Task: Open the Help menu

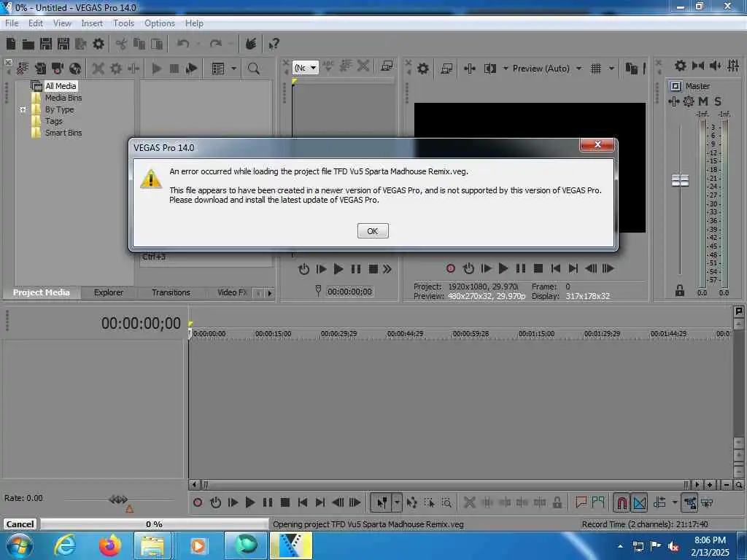Action: 194,23
